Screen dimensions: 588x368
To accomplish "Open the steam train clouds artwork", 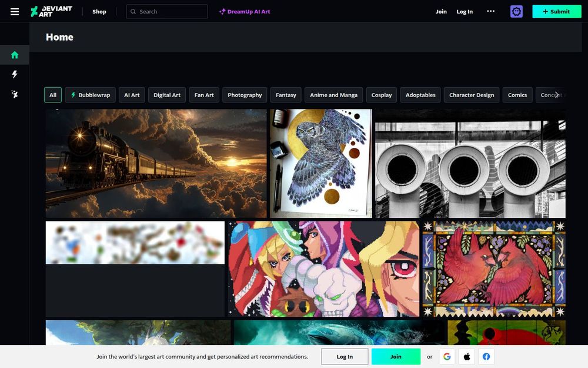I will point(156,164).
